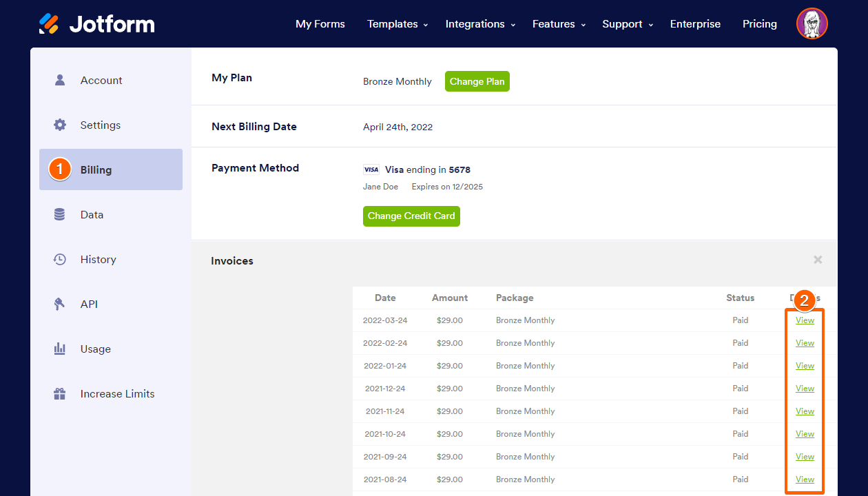
Task: Click the Bronze Monthly package for 2021-10-24
Action: [x=525, y=434]
